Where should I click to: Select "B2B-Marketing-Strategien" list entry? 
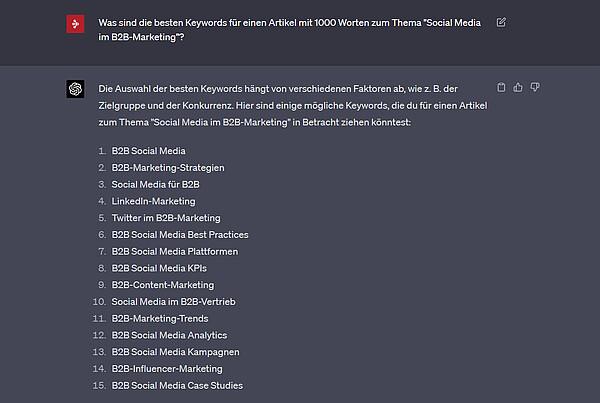168,168
